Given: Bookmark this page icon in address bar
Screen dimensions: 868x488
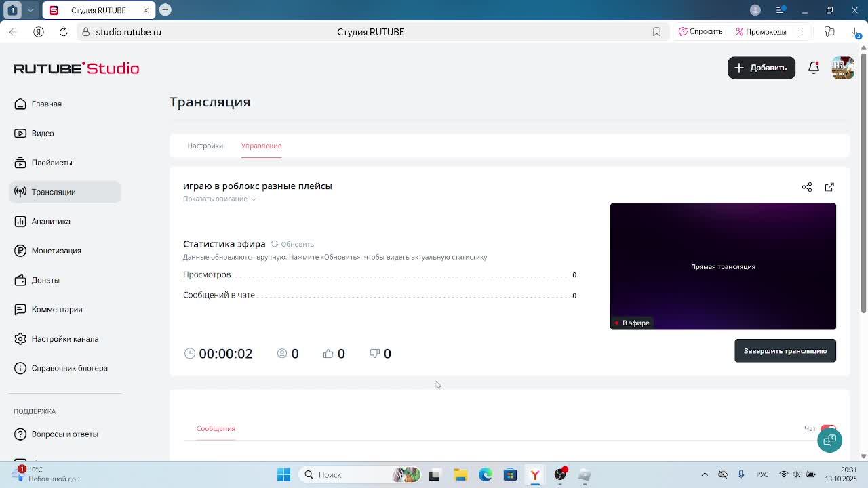Looking at the screenshot, I should (x=656, y=32).
